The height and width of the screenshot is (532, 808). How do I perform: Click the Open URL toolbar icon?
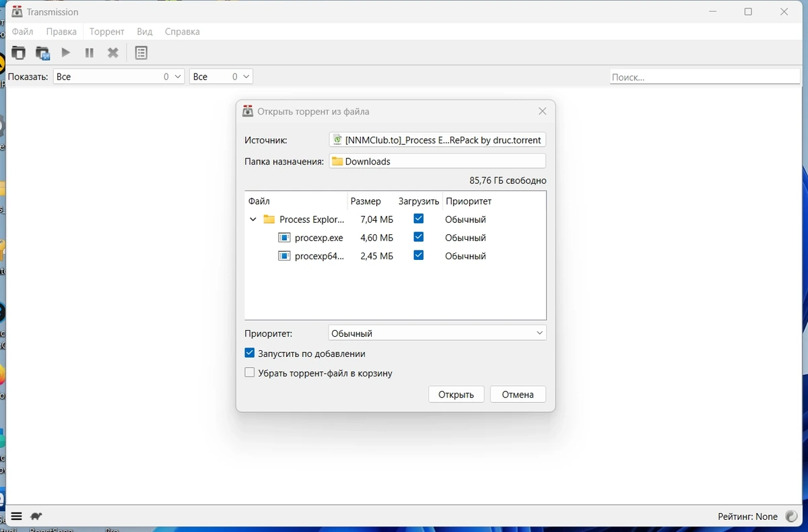[x=42, y=53]
